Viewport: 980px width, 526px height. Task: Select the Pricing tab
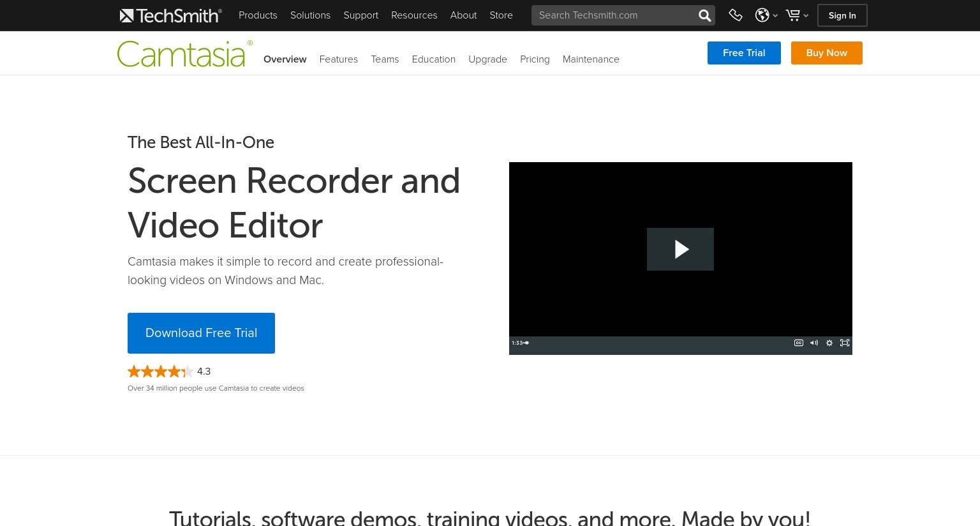[x=535, y=59]
